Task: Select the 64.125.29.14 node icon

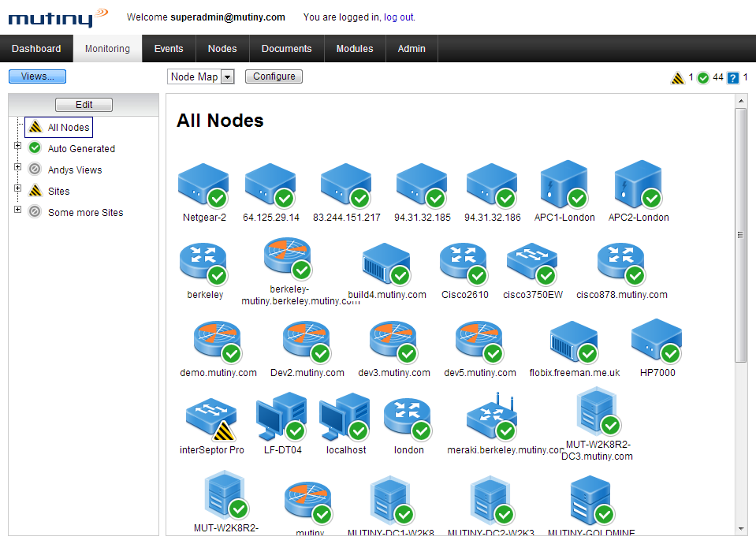Action: coord(270,185)
